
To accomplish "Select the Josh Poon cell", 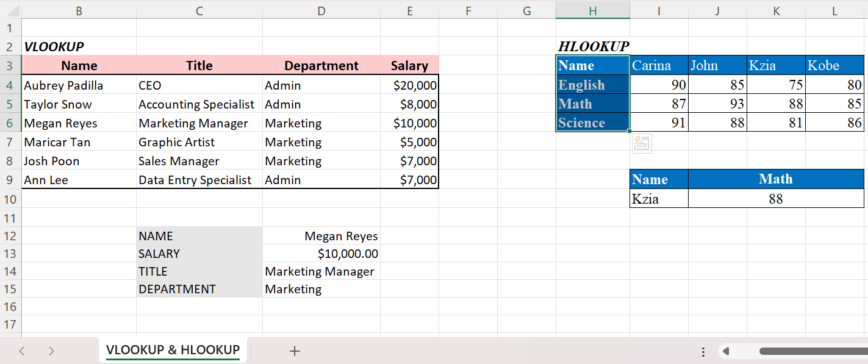I will 79,161.
